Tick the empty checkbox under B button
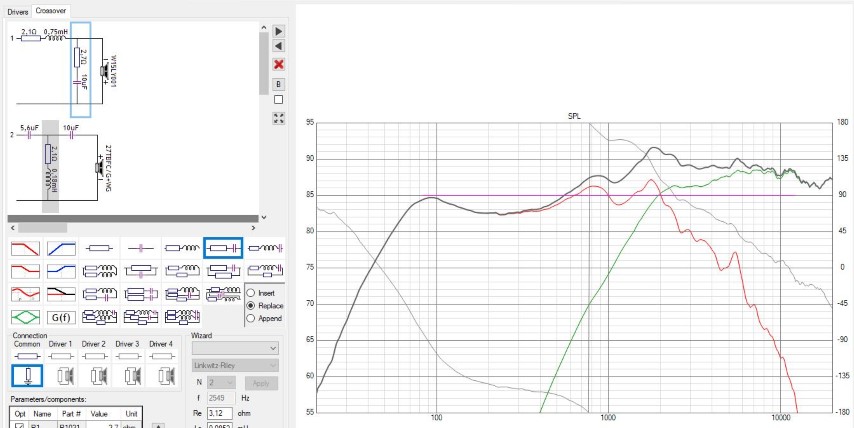The width and height of the screenshot is (854, 428). (x=278, y=100)
